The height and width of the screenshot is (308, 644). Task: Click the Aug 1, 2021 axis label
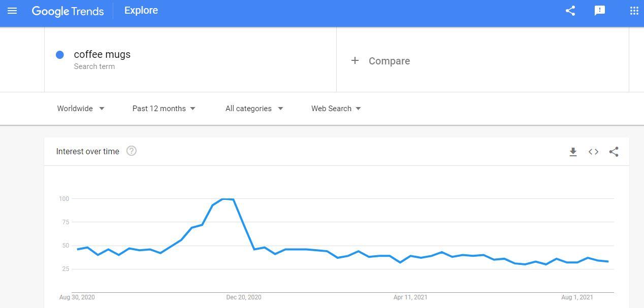577,297
